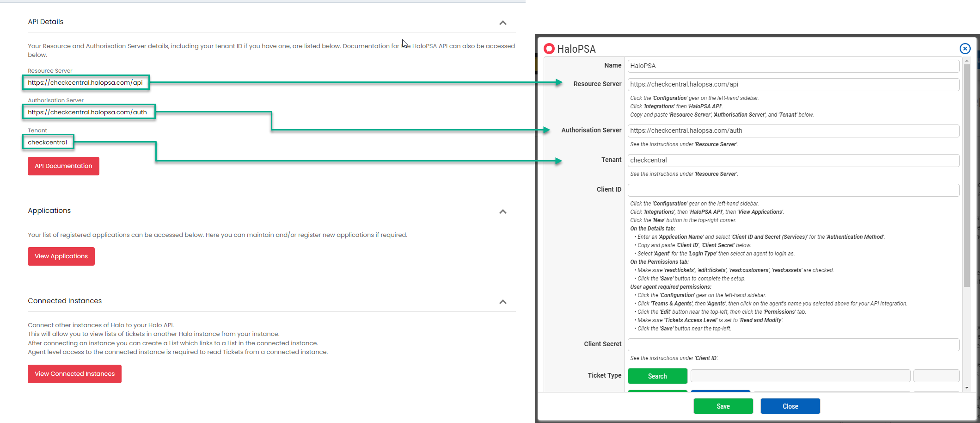The height and width of the screenshot is (423, 980).
Task: Collapse the Applications section
Action: click(x=503, y=211)
